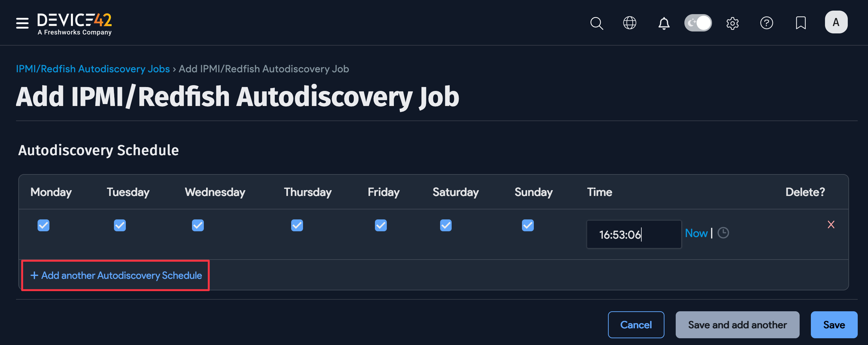This screenshot has height=345, width=868.
Task: Uncheck Wednesday in the schedule
Action: 197,225
